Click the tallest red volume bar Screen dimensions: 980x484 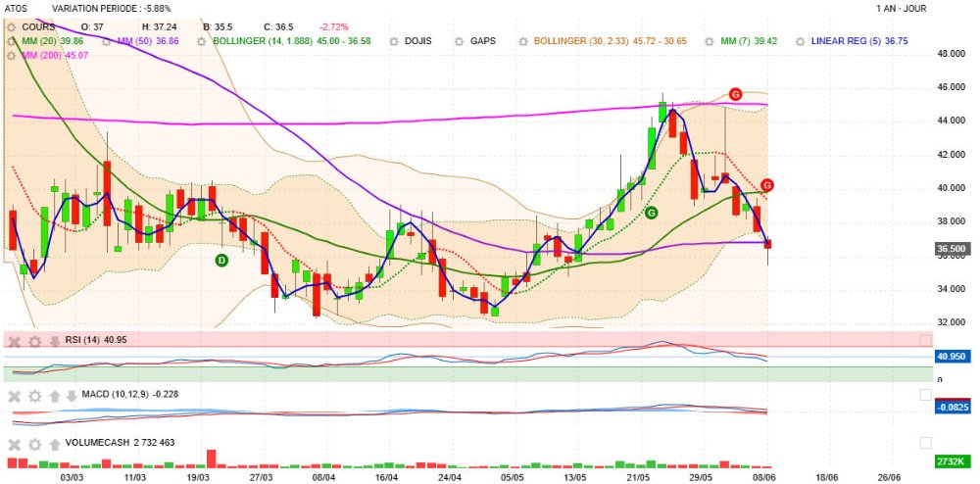[212, 459]
